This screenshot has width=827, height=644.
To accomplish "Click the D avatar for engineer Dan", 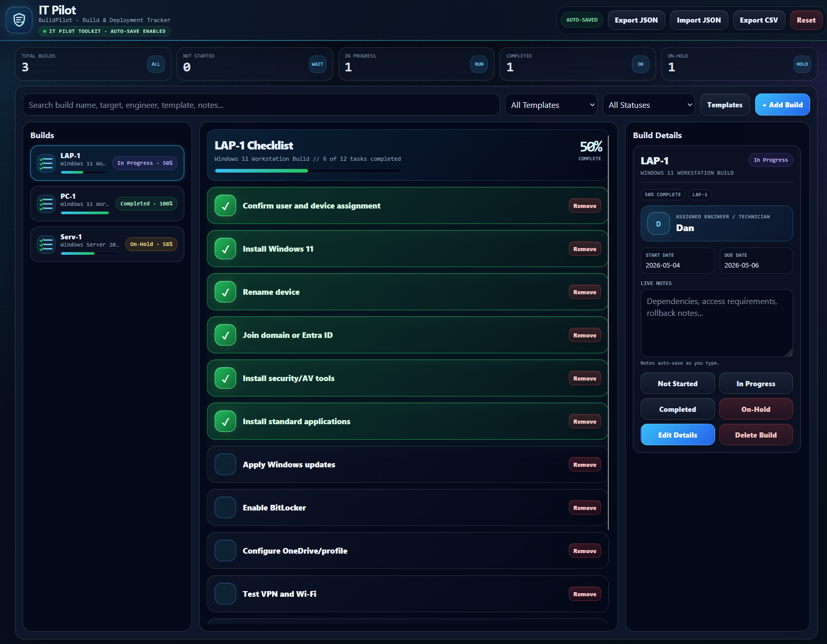I will (659, 224).
